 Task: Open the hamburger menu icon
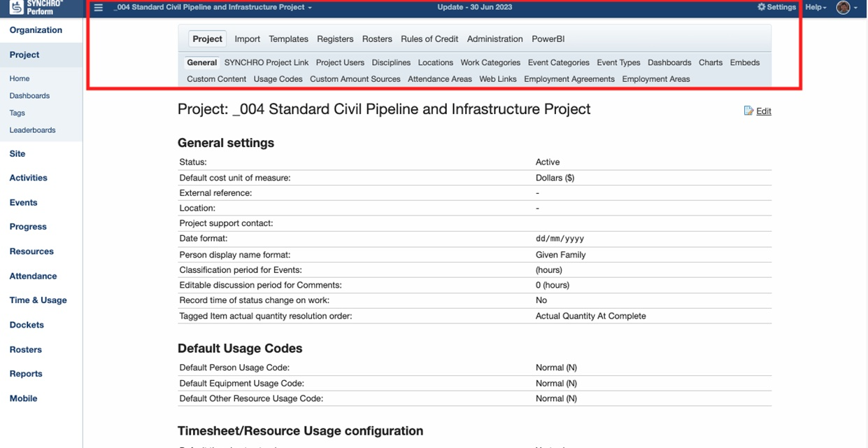click(x=99, y=8)
